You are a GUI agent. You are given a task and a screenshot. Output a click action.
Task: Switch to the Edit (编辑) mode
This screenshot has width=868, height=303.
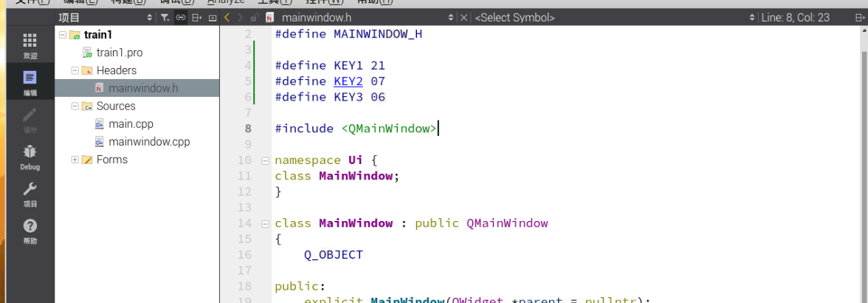click(x=30, y=83)
